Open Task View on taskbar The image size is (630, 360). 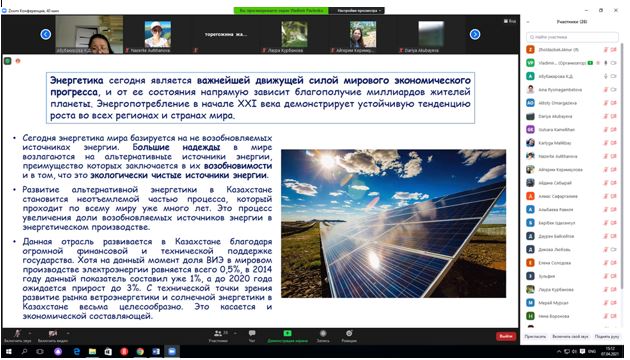(40, 352)
